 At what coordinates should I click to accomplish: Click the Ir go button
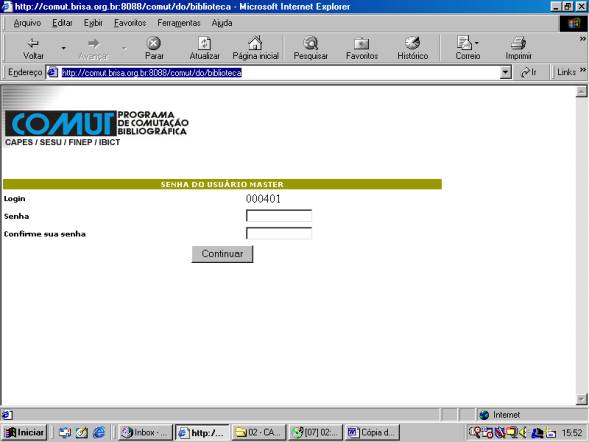pyautogui.click(x=529, y=72)
